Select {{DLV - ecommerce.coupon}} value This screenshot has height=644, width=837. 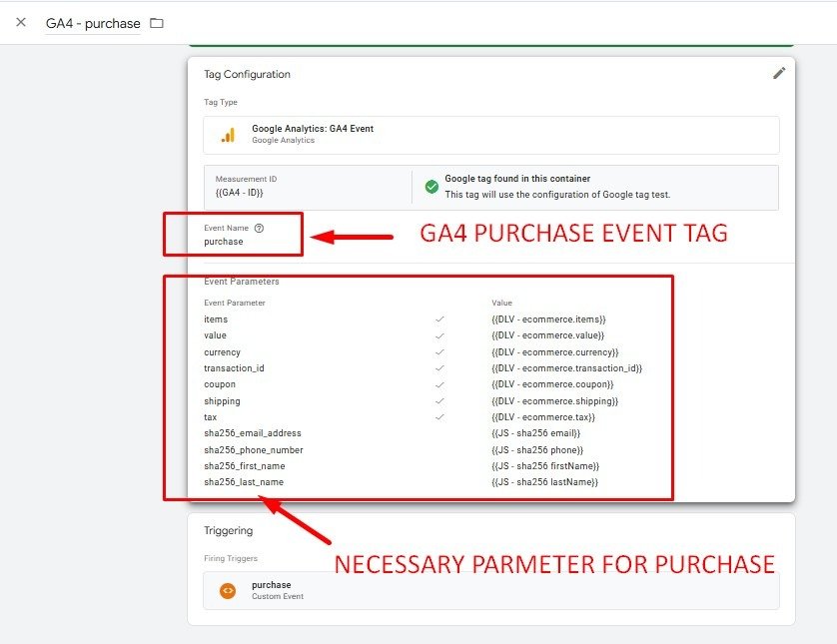click(x=552, y=384)
